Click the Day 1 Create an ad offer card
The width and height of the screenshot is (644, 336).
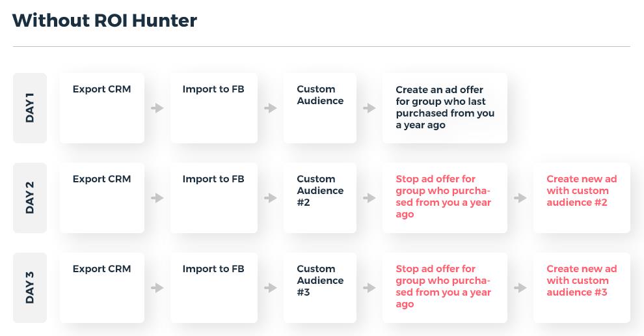tap(444, 108)
